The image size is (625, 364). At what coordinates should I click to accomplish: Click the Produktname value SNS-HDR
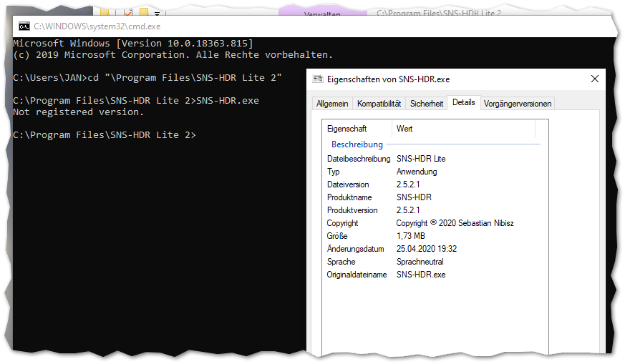click(x=414, y=197)
